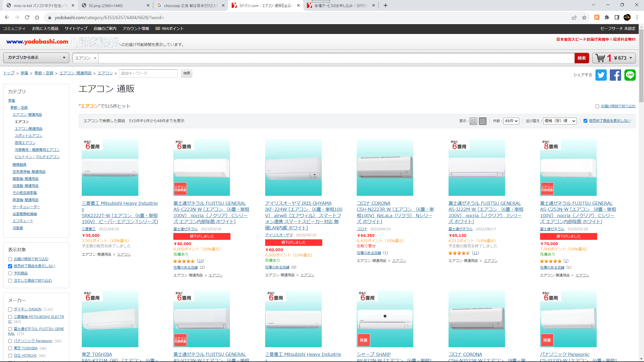Filter by maker ダイキン DAIKIN
The height and width of the screenshot is (362, 644).
(x=10, y=309)
